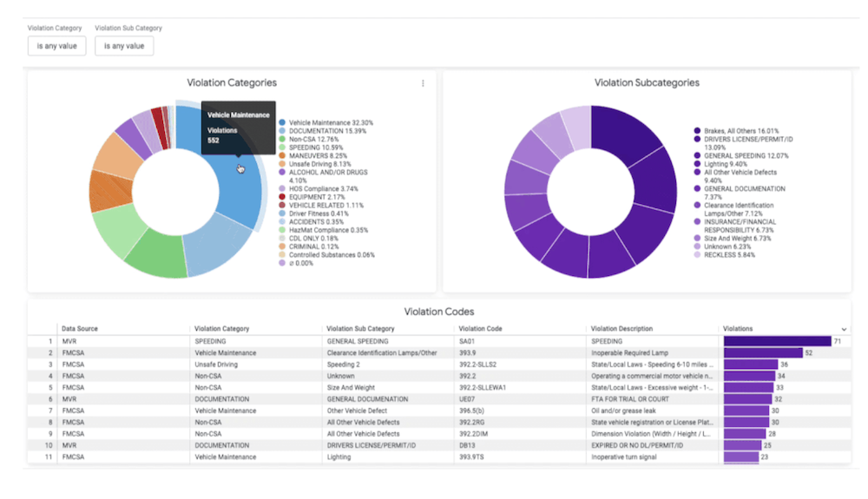Toggle DRIVERS LICENSE/PERMIT/ID legend entry
The image size is (868, 499).
(744, 143)
